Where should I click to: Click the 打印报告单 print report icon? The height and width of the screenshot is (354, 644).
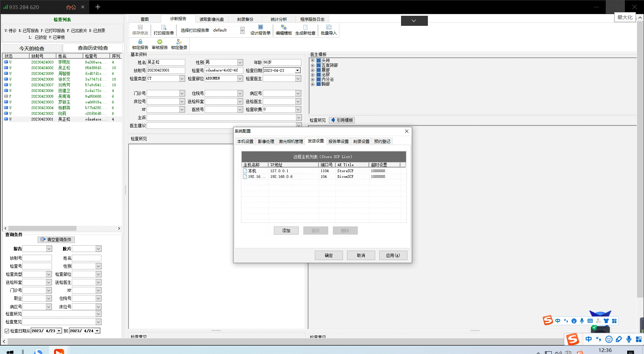163,28
